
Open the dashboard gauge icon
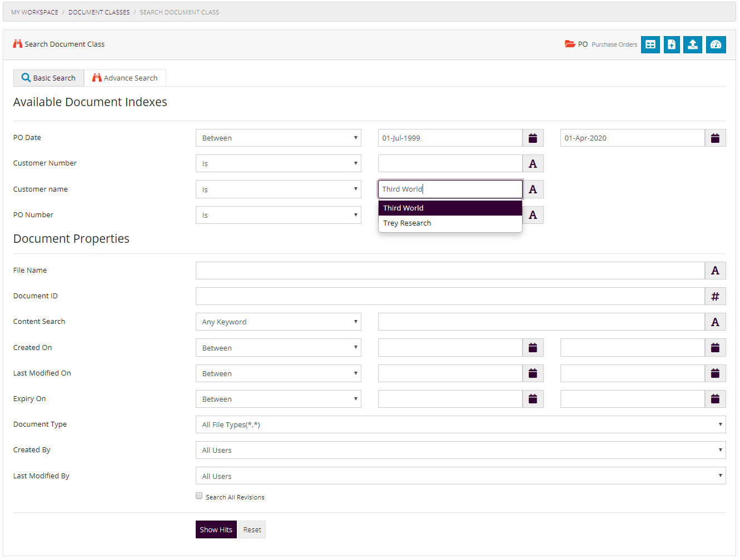click(x=716, y=44)
